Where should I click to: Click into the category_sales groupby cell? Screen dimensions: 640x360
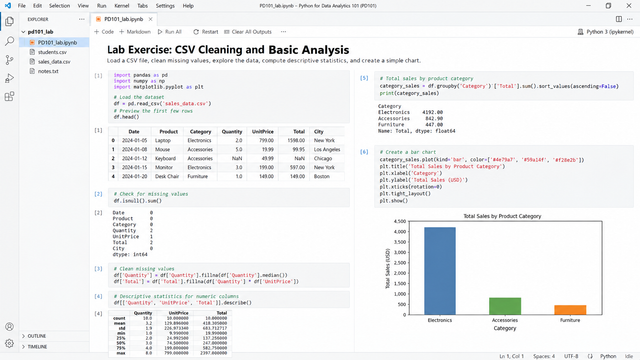(504, 86)
